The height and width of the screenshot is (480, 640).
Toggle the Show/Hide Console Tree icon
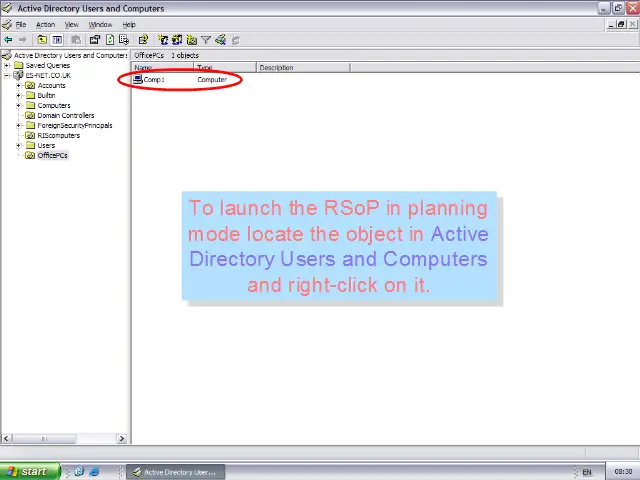tap(57, 40)
